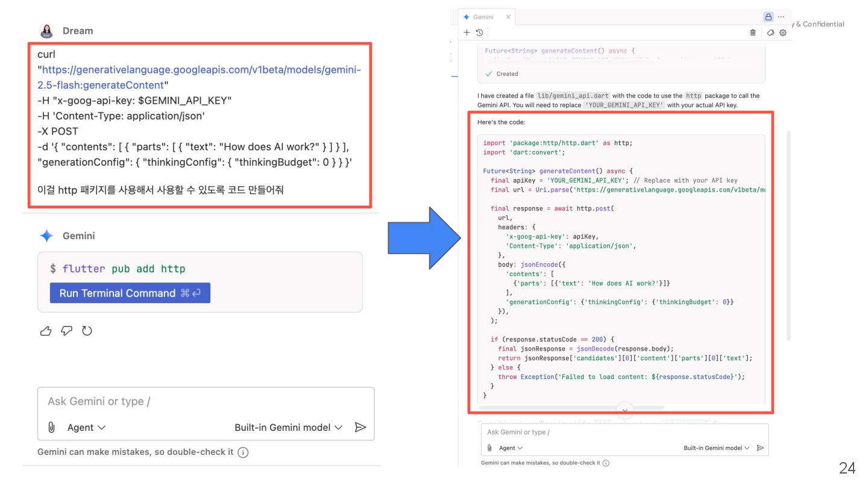The image size is (868, 488).
Task: Click 'final response = await http.post(' line
Action: point(552,208)
